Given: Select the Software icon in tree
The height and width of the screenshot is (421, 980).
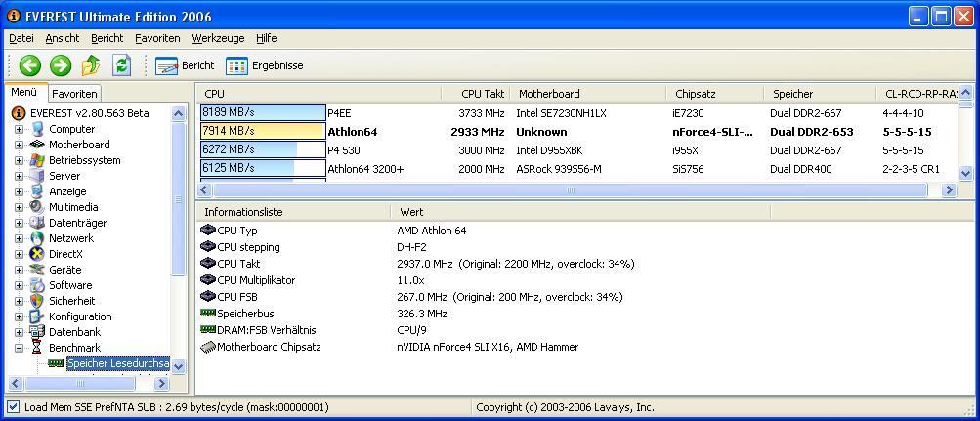Looking at the screenshot, I should point(37,285).
